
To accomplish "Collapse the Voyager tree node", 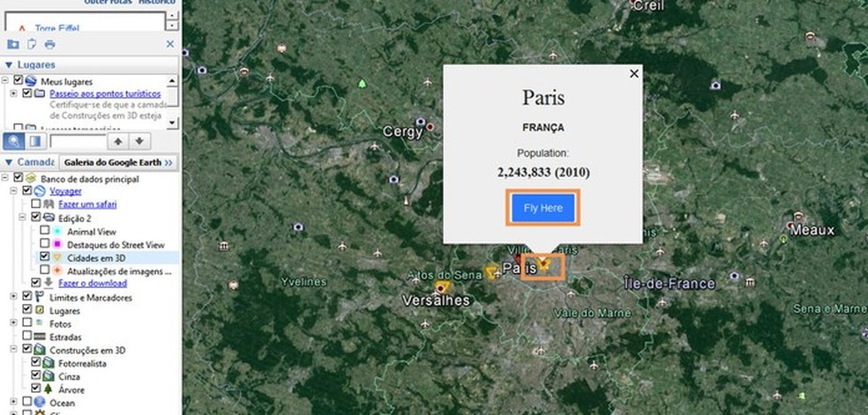I will point(14,190).
